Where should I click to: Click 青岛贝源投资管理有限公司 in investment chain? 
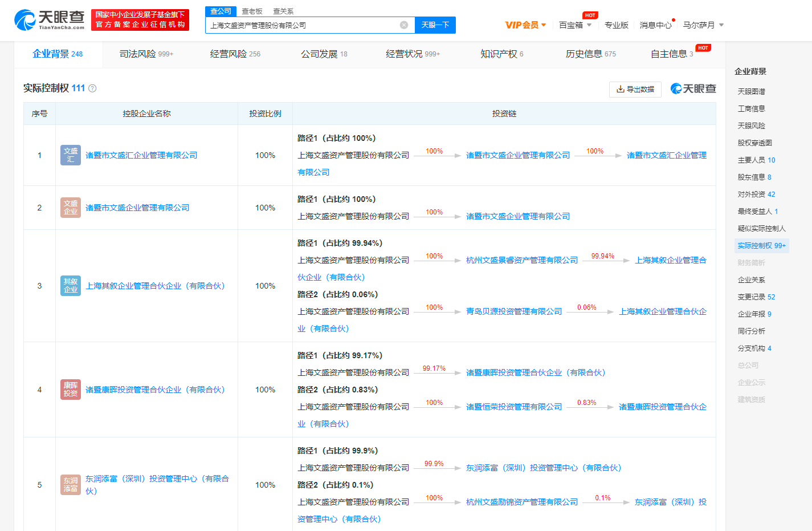514,311
